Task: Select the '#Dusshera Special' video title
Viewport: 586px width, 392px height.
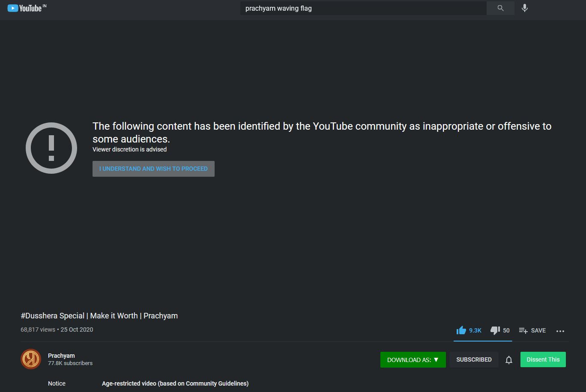Action: pos(99,315)
